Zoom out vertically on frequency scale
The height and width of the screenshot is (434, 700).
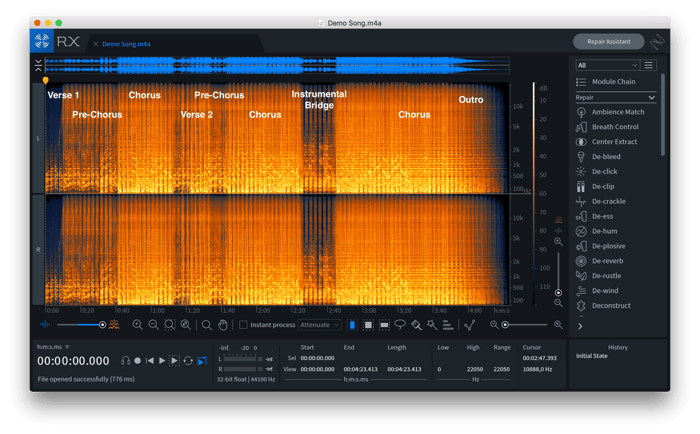(x=558, y=303)
